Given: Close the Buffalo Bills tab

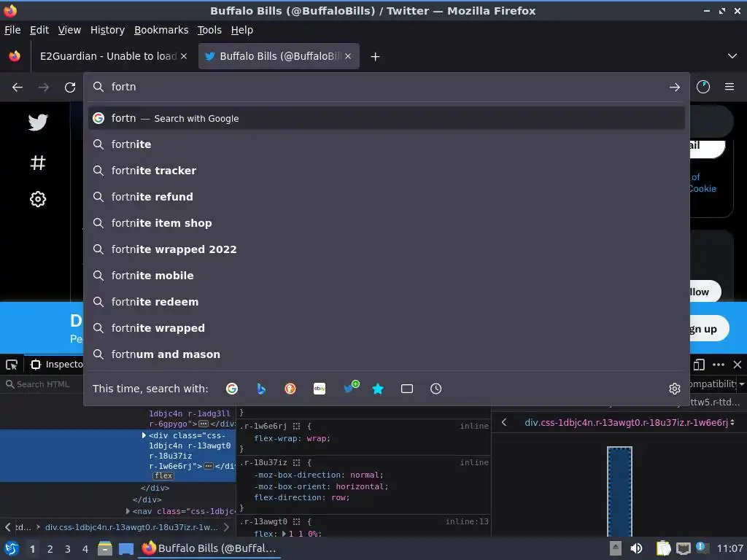Looking at the screenshot, I should (x=348, y=56).
